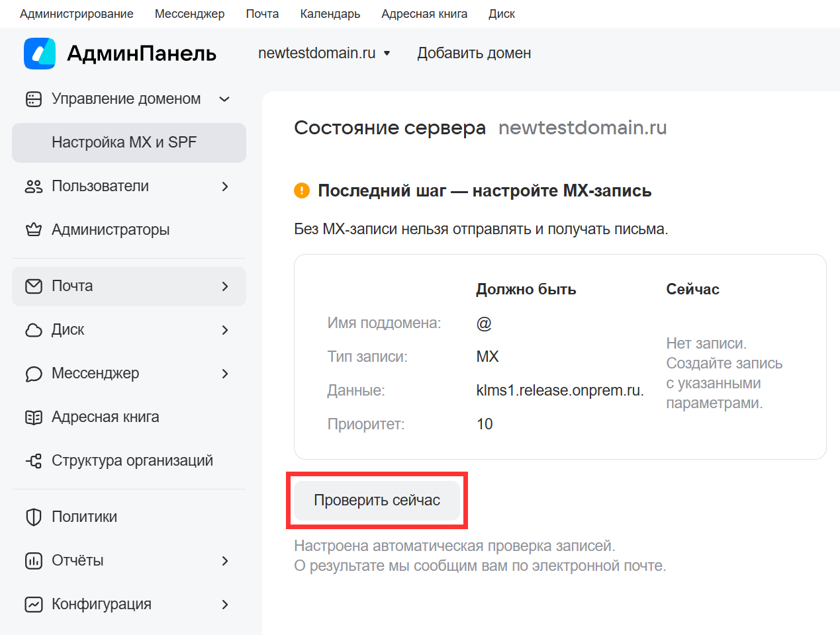Click the Address book icon in sidebar
840x635 pixels.
pyautogui.click(x=34, y=417)
